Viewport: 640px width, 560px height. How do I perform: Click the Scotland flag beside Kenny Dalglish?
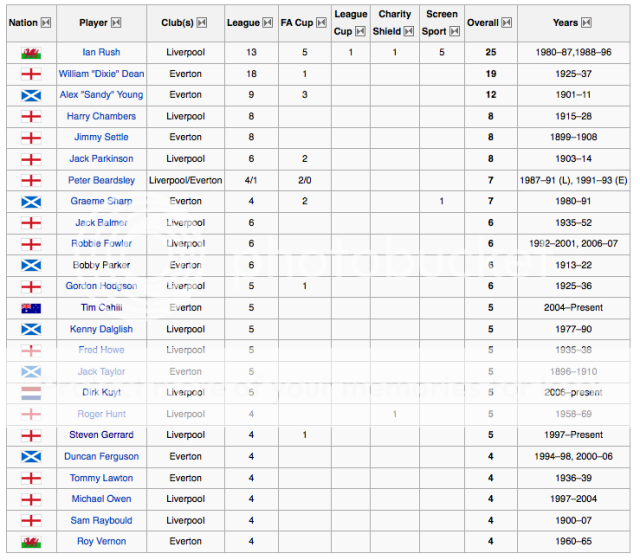(x=31, y=329)
